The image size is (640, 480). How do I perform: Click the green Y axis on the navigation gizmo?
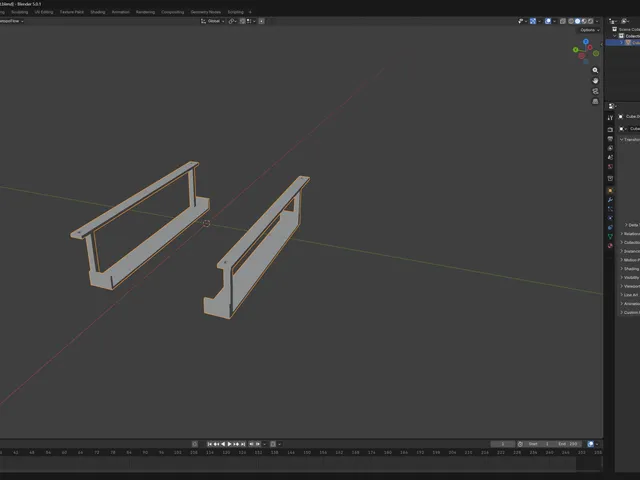(x=576, y=50)
